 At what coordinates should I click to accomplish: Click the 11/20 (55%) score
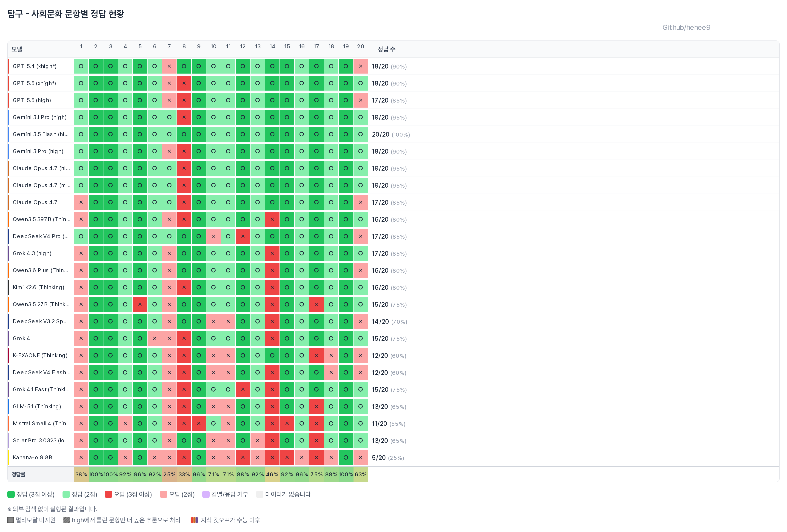pyautogui.click(x=388, y=424)
